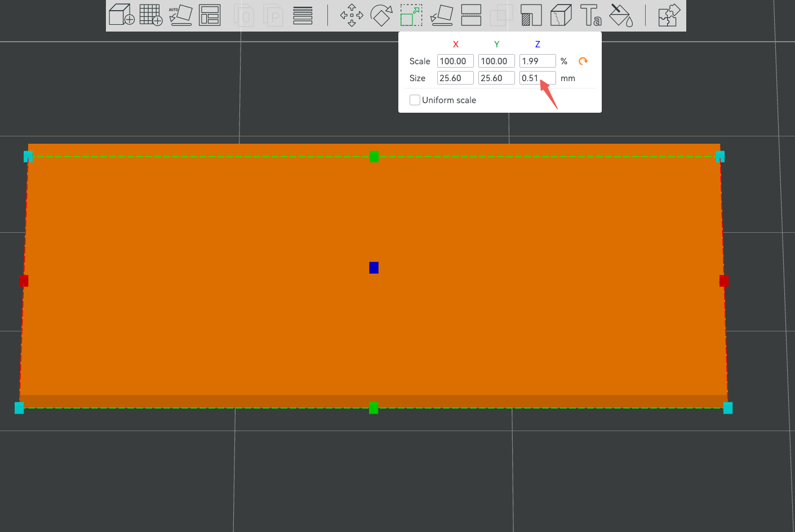Click the Scale X percentage field

455,61
